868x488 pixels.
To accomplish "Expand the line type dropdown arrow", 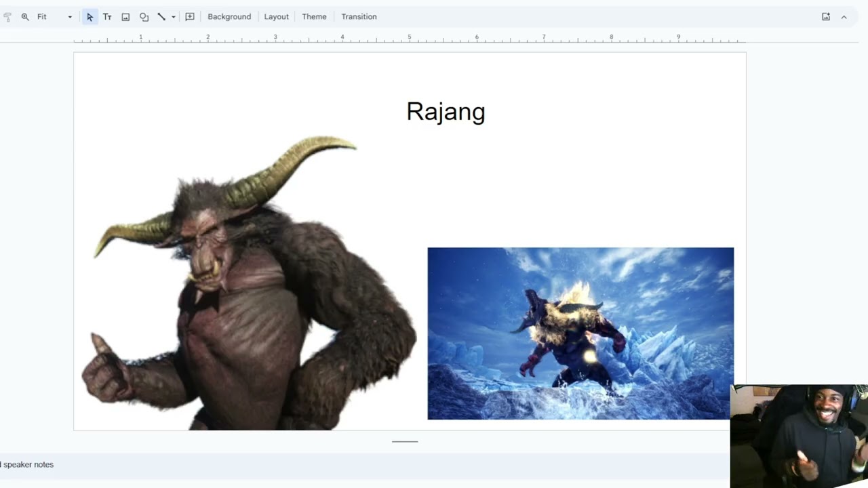I will [174, 17].
